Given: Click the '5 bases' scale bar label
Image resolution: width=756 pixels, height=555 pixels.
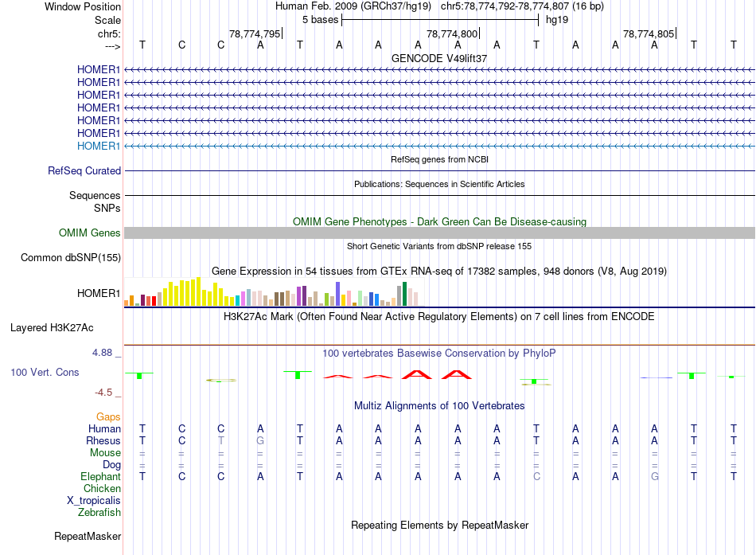Looking at the screenshot, I should 320,20.
